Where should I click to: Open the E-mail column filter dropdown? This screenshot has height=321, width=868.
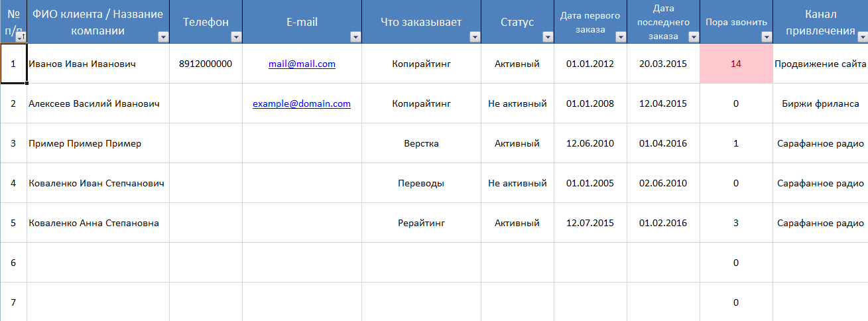[x=355, y=37]
